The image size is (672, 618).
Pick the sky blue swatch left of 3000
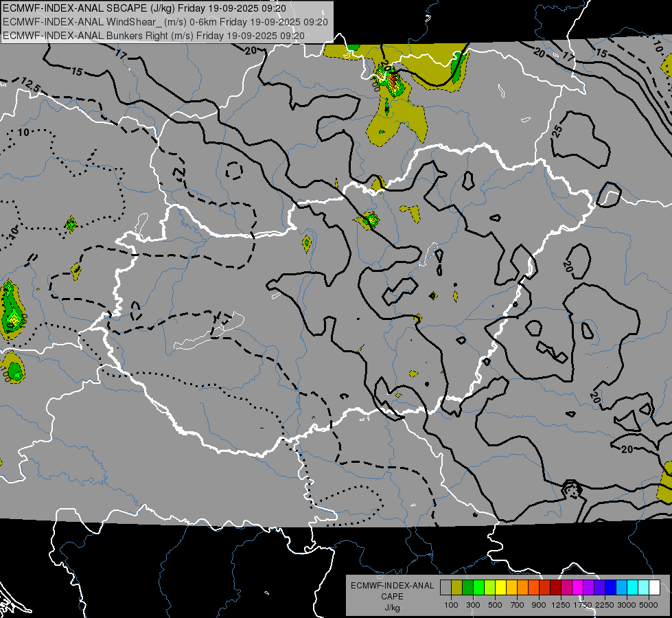click(x=622, y=588)
